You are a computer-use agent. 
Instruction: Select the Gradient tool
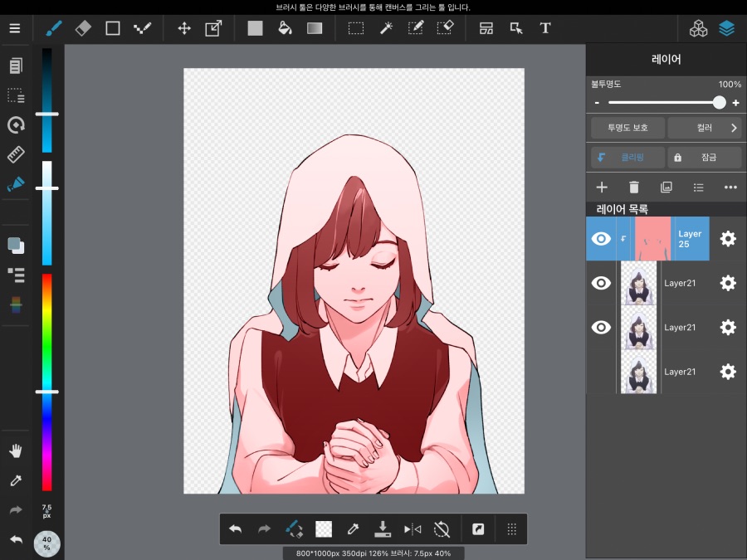pyautogui.click(x=314, y=27)
